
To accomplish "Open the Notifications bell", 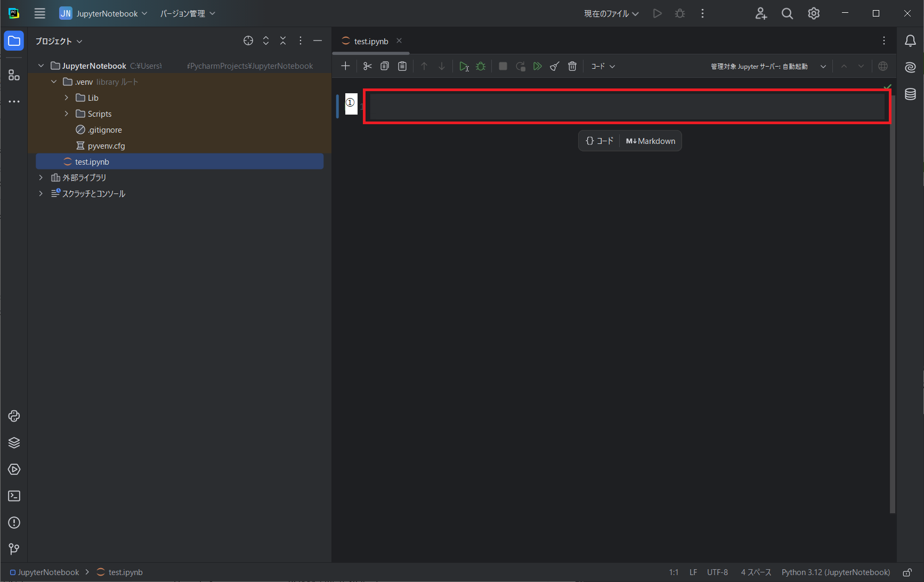I will 910,41.
